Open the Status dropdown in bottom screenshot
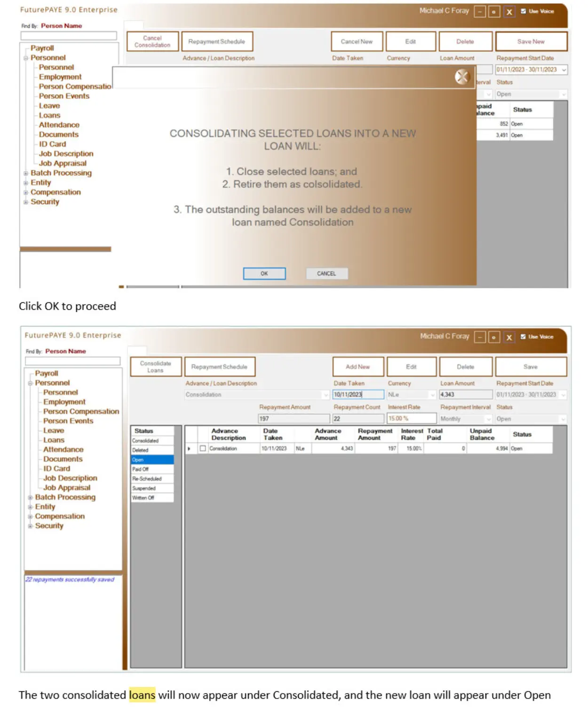Image resolution: width=588 pixels, height=712 pixels. point(563,419)
